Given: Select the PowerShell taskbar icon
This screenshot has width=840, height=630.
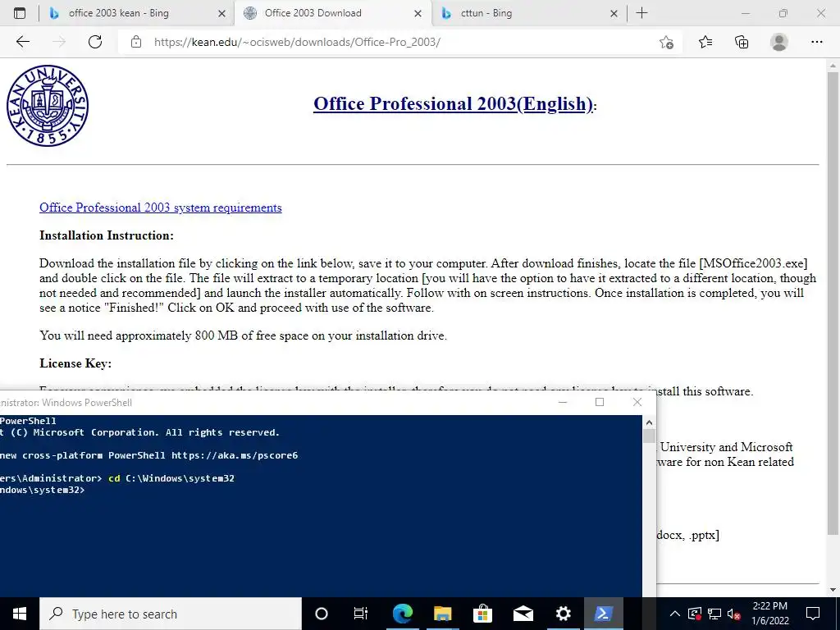Looking at the screenshot, I should [603, 614].
